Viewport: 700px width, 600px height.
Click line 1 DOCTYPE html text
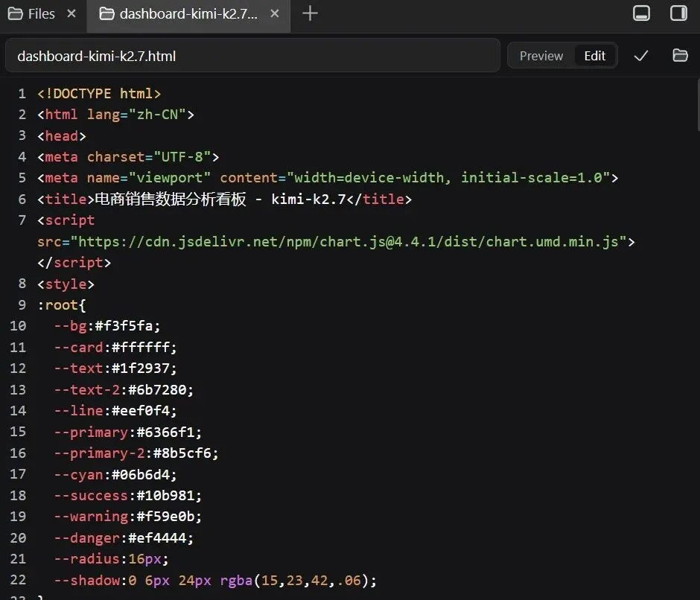click(99, 93)
